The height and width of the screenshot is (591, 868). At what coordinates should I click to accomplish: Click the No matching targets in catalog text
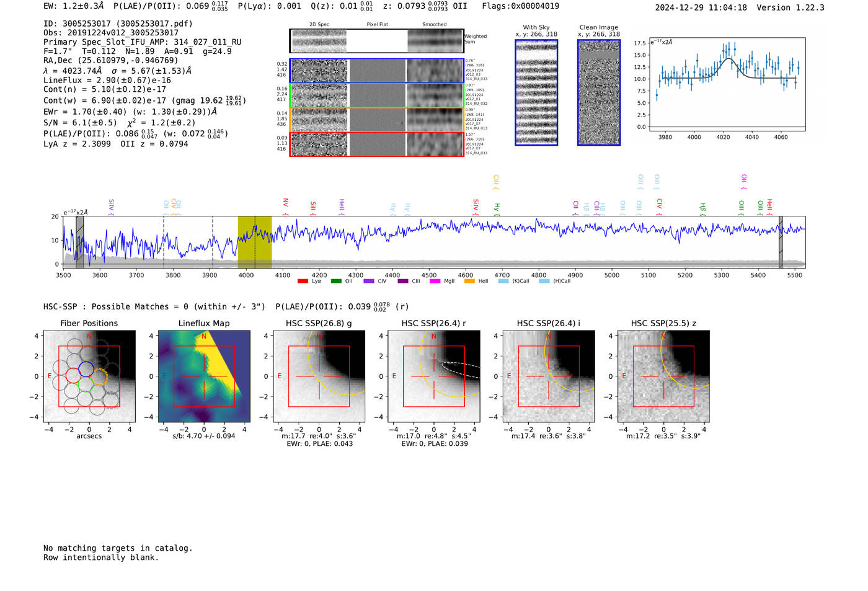[x=118, y=548]
